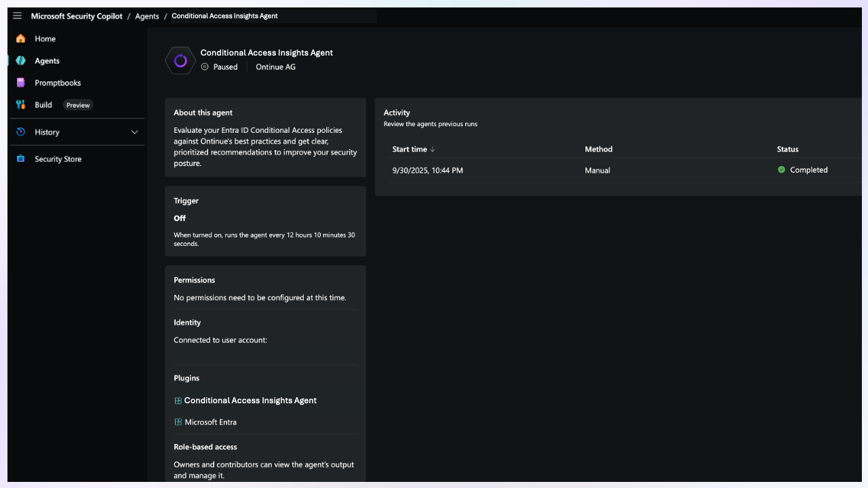The width and height of the screenshot is (868, 488).
Task: Click the Completed status text
Action: 809,170
